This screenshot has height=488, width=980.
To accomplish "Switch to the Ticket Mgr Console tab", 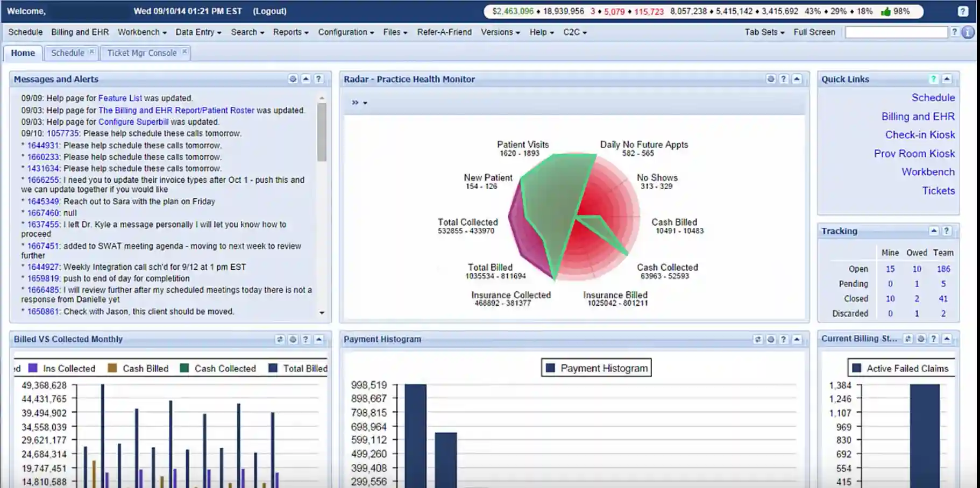I will tap(141, 52).
